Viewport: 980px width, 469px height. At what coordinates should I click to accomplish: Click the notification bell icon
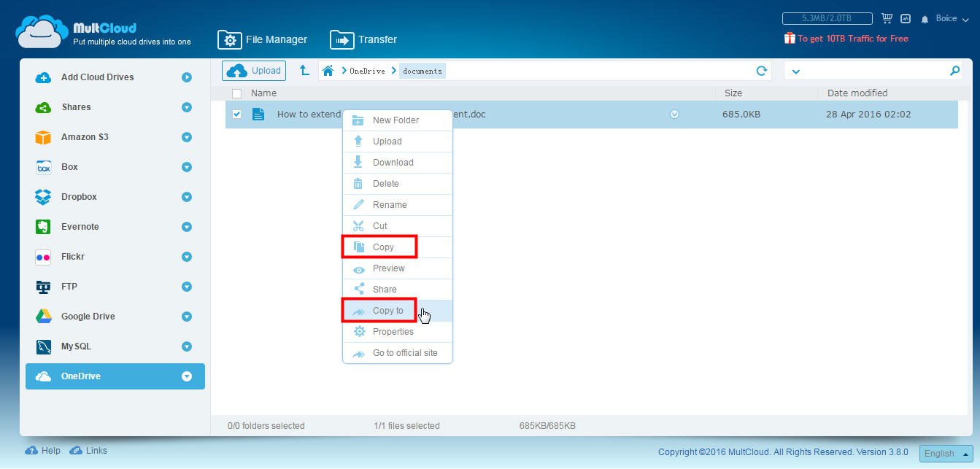(x=925, y=19)
